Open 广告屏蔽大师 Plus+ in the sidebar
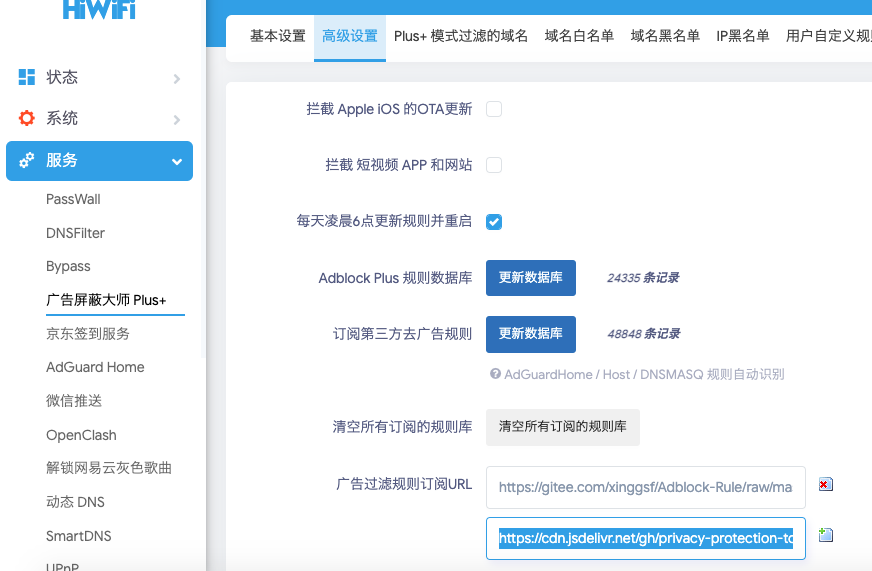The height and width of the screenshot is (571, 872). pos(106,300)
